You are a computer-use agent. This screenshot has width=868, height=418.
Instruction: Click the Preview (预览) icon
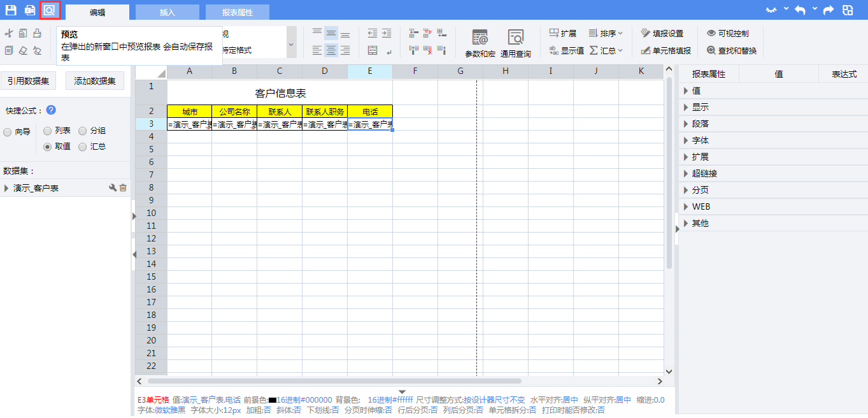point(50,10)
